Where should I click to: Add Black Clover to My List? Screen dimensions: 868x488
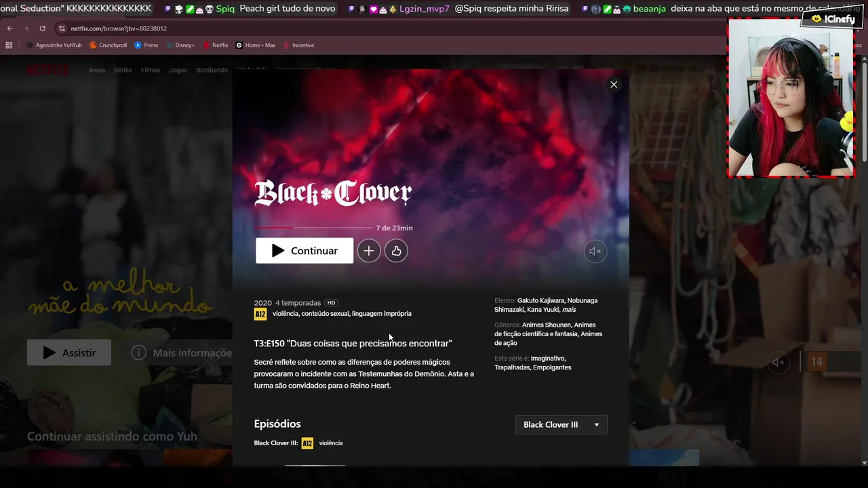click(369, 251)
